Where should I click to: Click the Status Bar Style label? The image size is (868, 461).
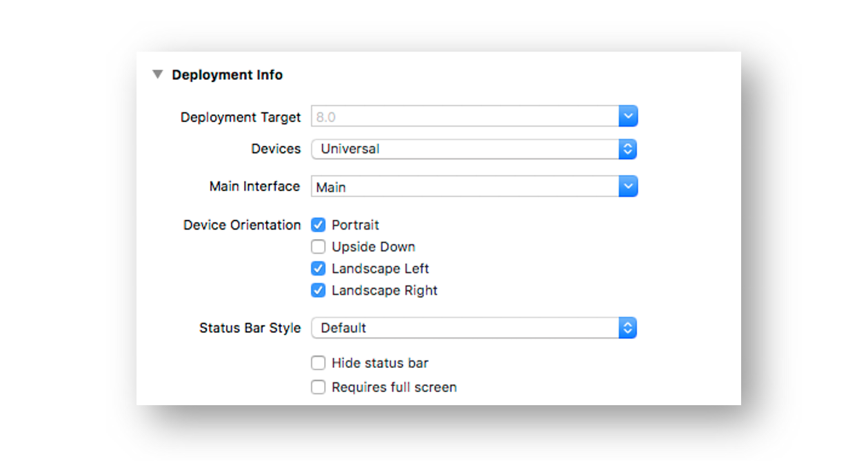click(250, 328)
